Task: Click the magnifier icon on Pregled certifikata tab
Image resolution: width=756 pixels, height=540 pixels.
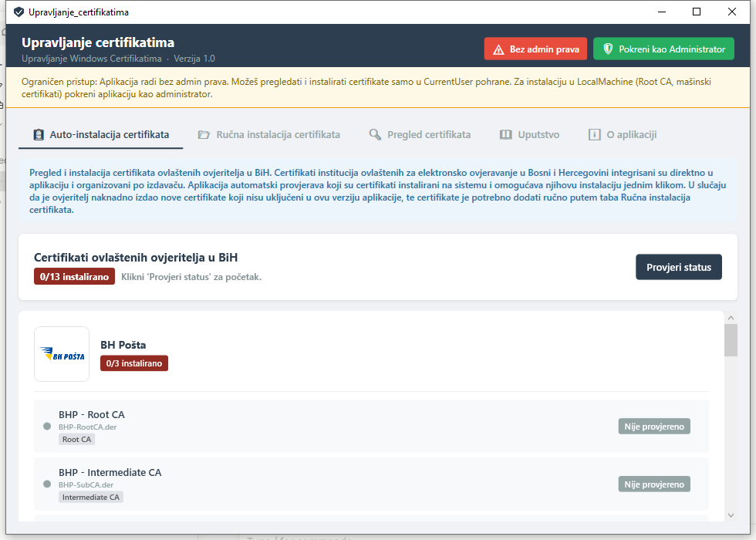Action: (x=375, y=134)
